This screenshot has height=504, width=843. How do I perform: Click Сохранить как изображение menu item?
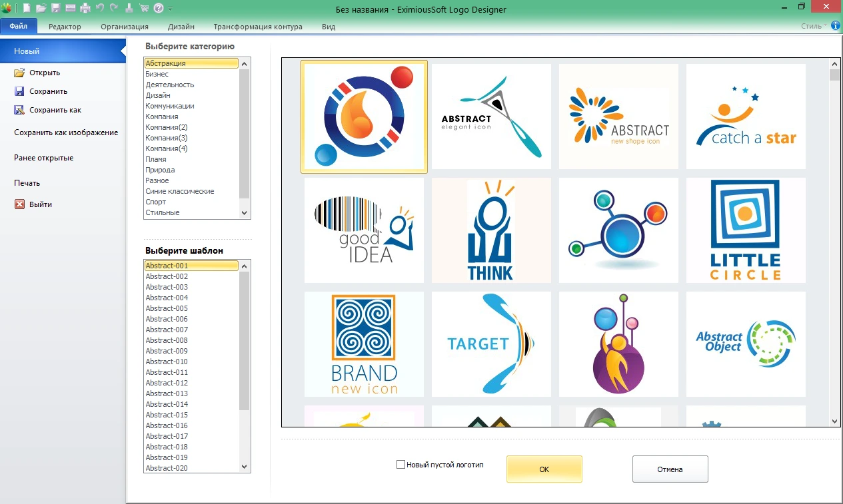click(66, 132)
